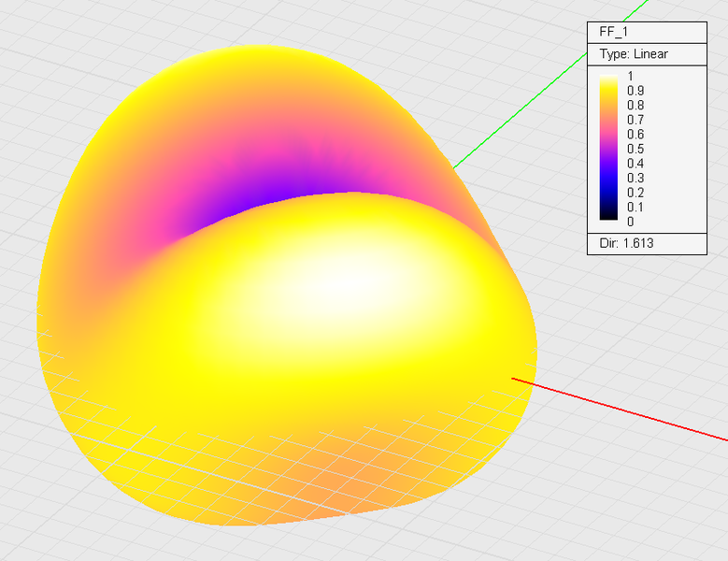Select the 1 value on the legend scale
This screenshot has width=728, height=561.
[x=631, y=77]
